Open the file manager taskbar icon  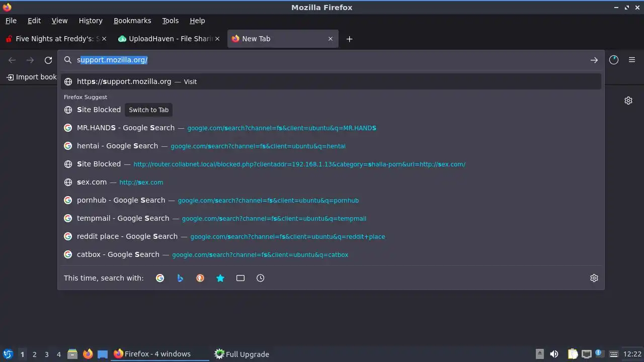tap(72, 354)
